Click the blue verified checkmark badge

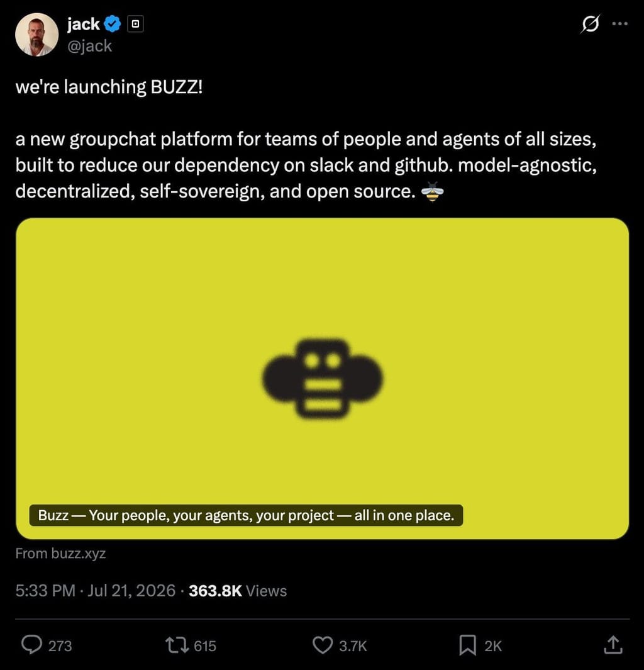coord(113,24)
